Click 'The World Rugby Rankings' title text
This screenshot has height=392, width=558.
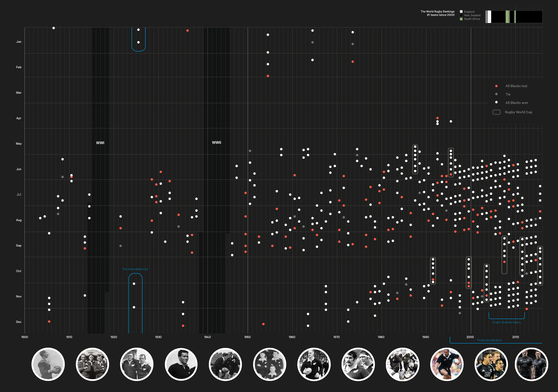(x=437, y=11)
